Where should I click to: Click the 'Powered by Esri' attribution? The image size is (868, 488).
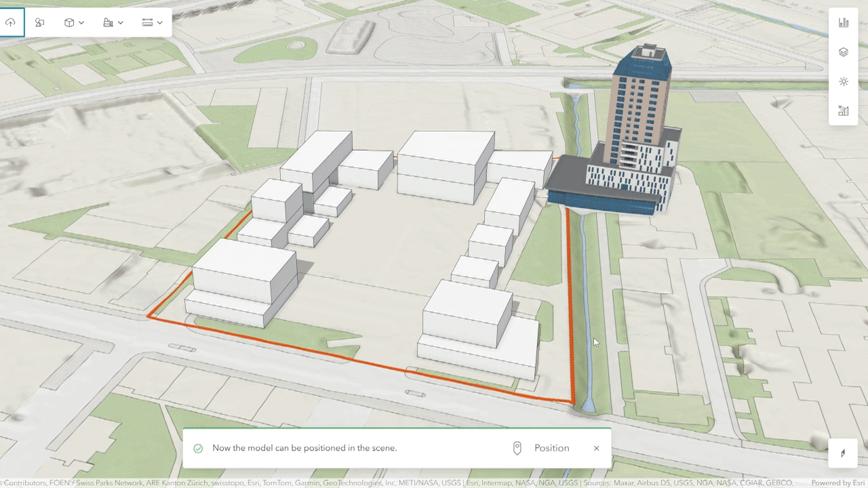839,483
